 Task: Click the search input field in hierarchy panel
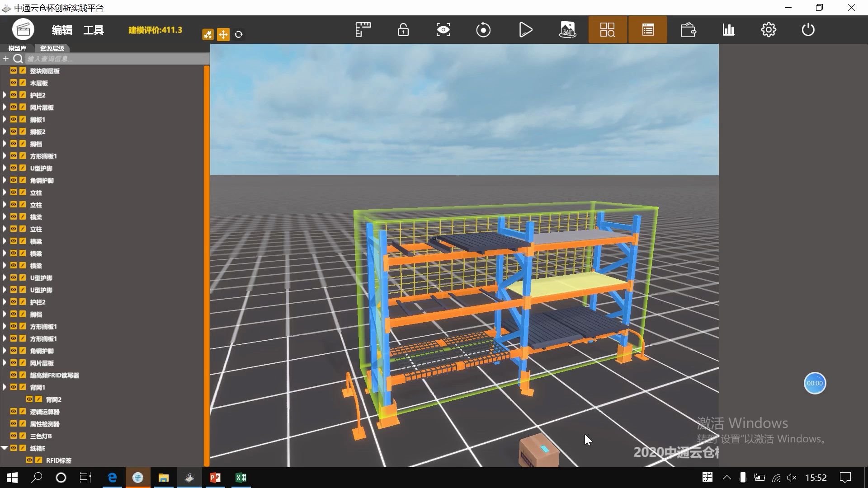(113, 59)
